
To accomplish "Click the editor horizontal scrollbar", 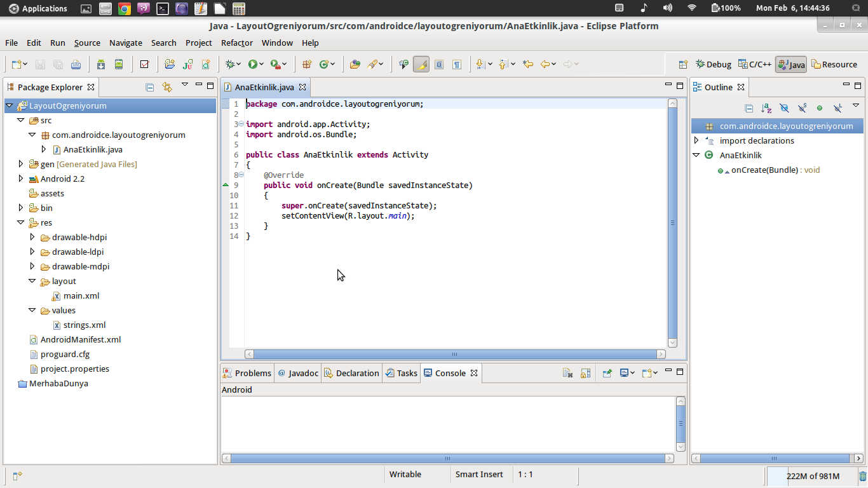I will coord(455,354).
